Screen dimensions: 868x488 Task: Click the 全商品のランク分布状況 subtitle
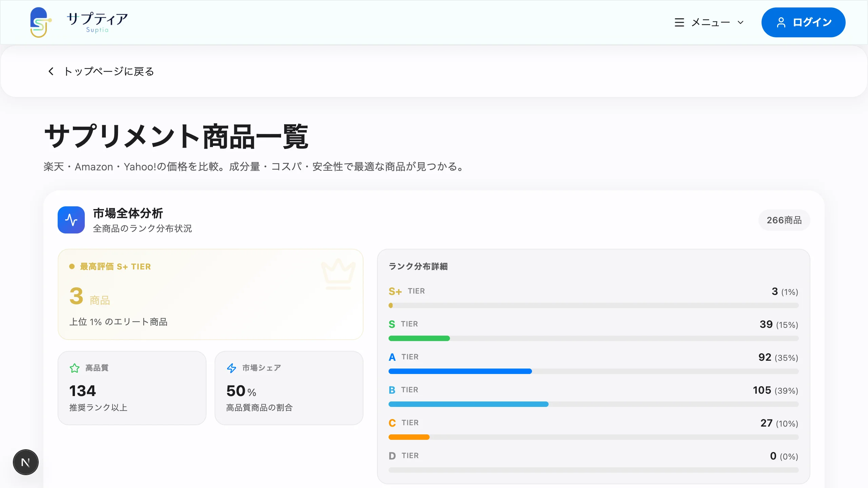click(142, 229)
